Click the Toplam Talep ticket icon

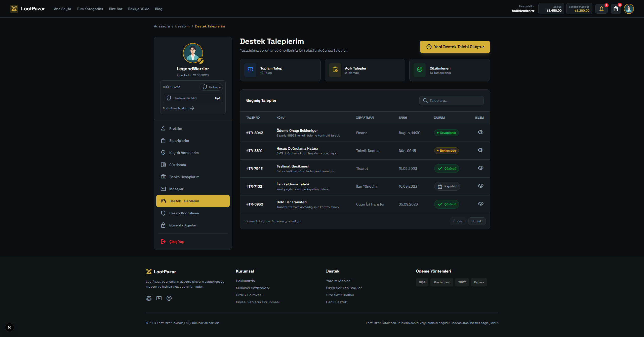250,70
